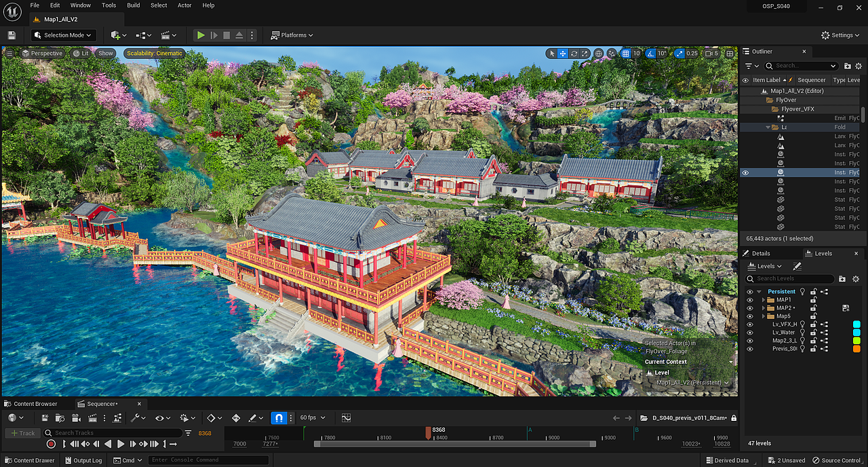Open the viewport Show flags menu
The height and width of the screenshot is (467, 868).
click(x=105, y=53)
